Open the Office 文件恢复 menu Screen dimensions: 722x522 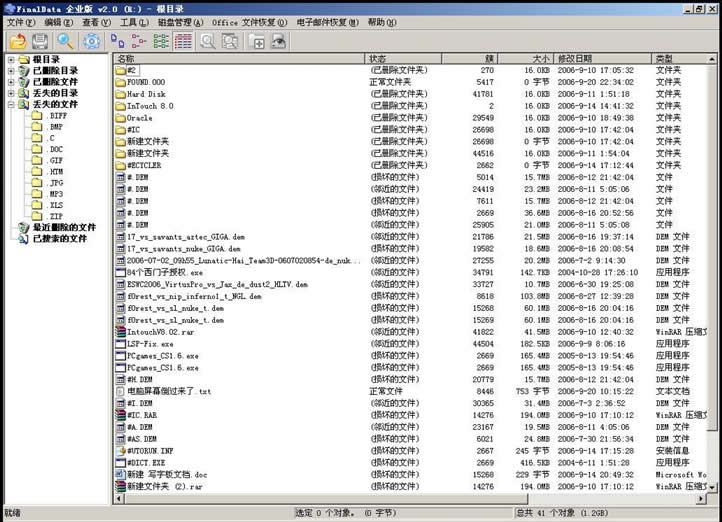(249, 22)
